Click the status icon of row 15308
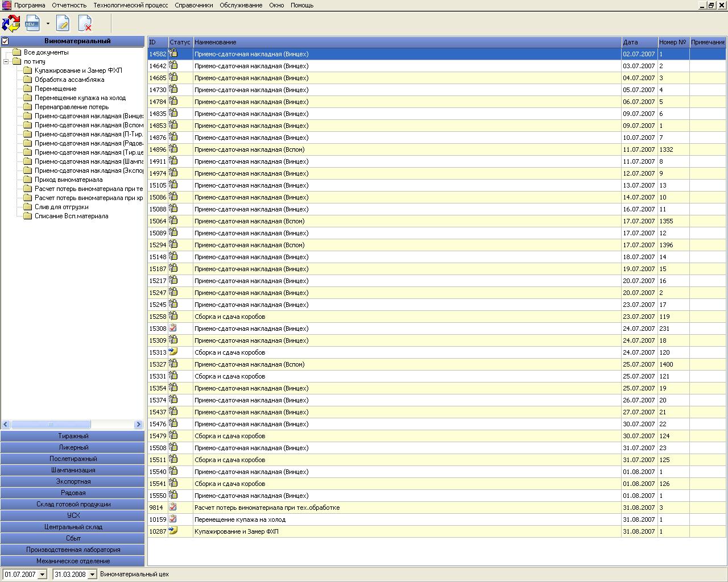The width and height of the screenshot is (728, 582). (x=173, y=329)
